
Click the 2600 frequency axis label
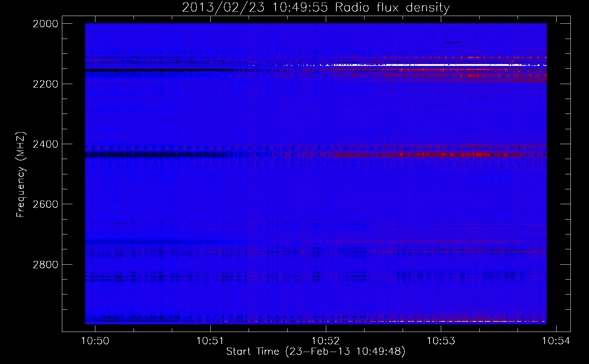pyautogui.click(x=46, y=204)
